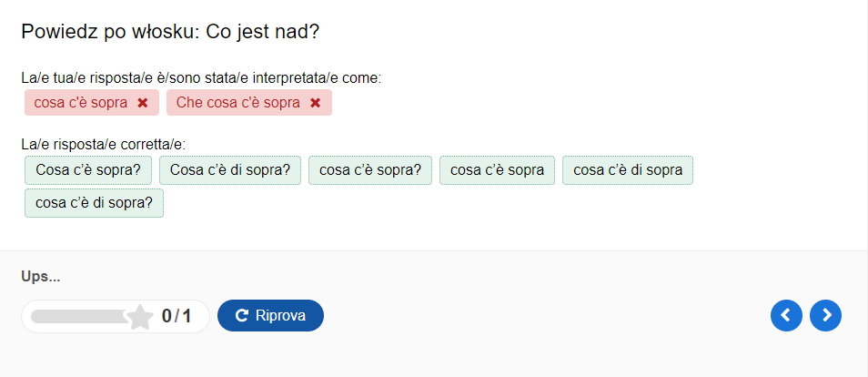Image resolution: width=868 pixels, height=377 pixels.
Task: Click the 0 / 1 score counter
Action: [x=177, y=316]
